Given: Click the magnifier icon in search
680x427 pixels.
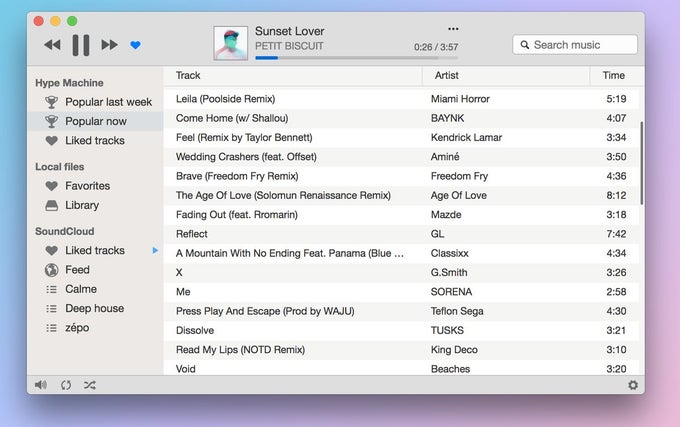Looking at the screenshot, I should (525, 45).
